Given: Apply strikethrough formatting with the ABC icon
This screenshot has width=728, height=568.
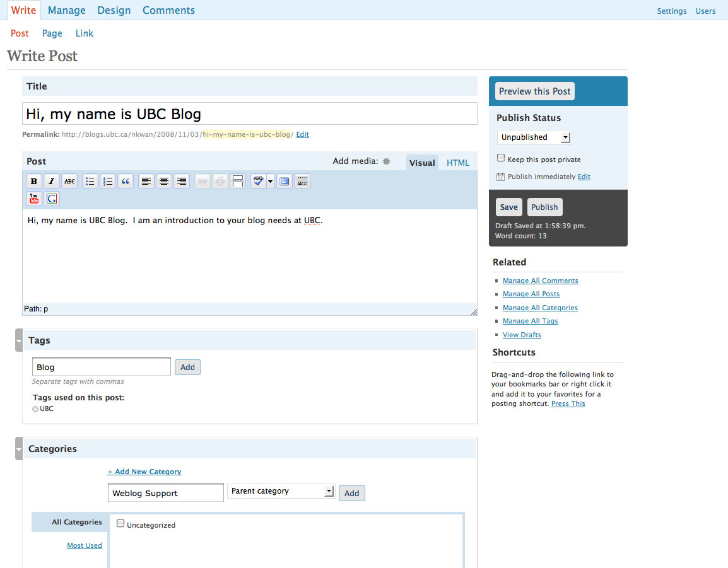Looking at the screenshot, I should click(69, 181).
